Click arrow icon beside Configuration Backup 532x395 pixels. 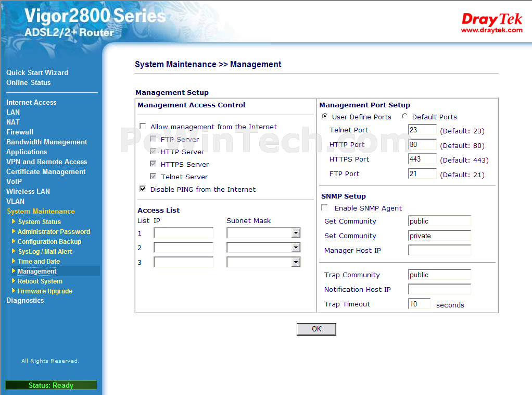(x=14, y=241)
